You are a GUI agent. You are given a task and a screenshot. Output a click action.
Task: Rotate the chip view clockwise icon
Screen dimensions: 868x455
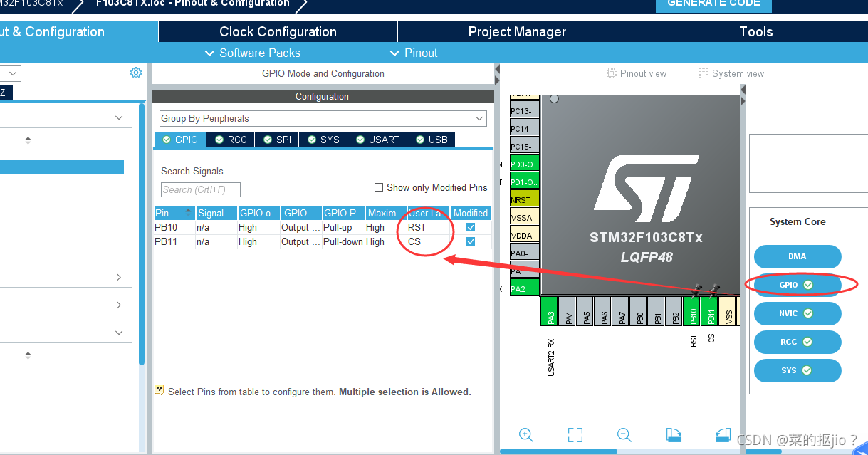tap(674, 435)
